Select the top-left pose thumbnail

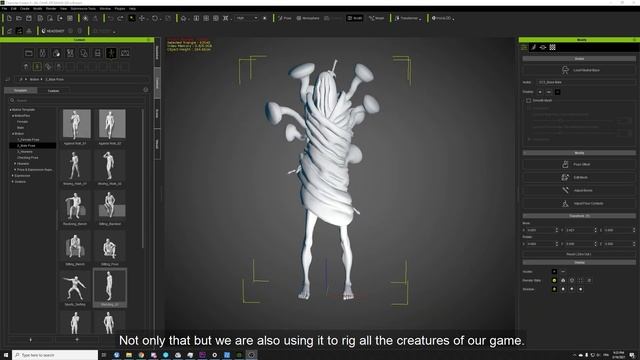pos(76,124)
